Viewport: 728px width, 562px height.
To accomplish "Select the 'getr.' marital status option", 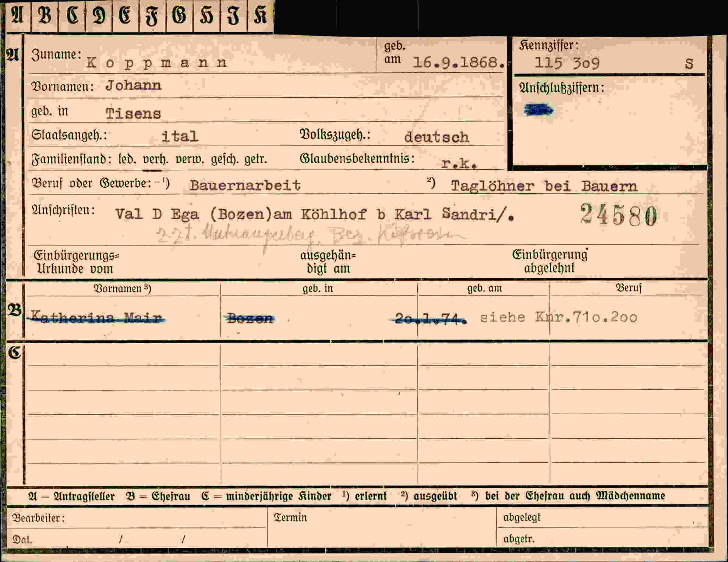I will click(x=256, y=160).
